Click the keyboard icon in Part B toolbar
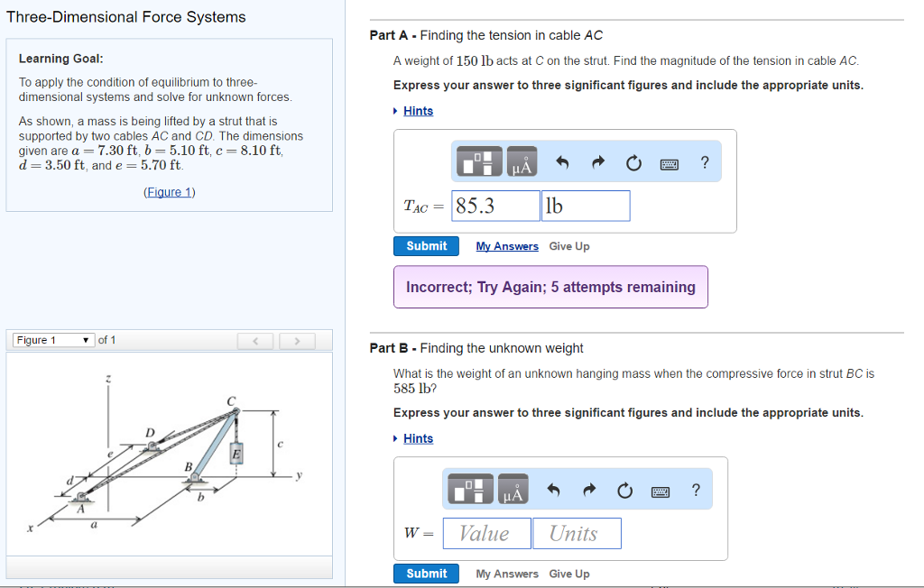The image size is (924, 588). [x=660, y=490]
